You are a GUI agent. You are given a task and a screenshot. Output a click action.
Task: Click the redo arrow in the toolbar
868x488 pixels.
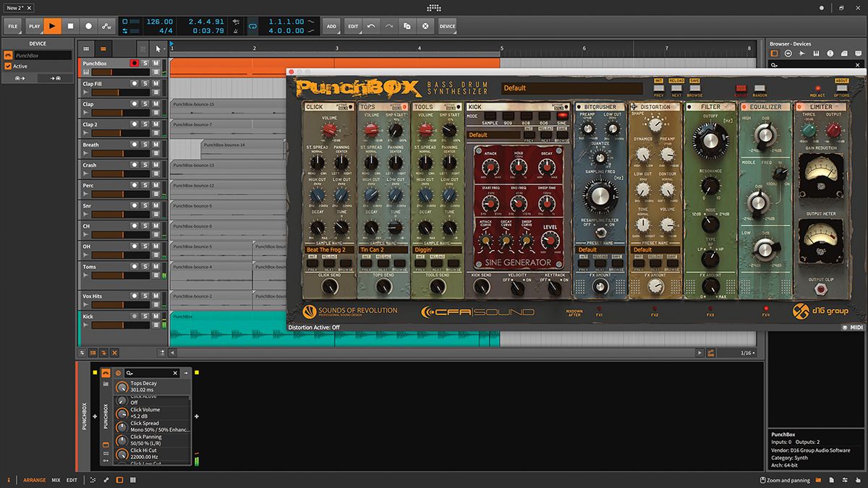(x=389, y=26)
